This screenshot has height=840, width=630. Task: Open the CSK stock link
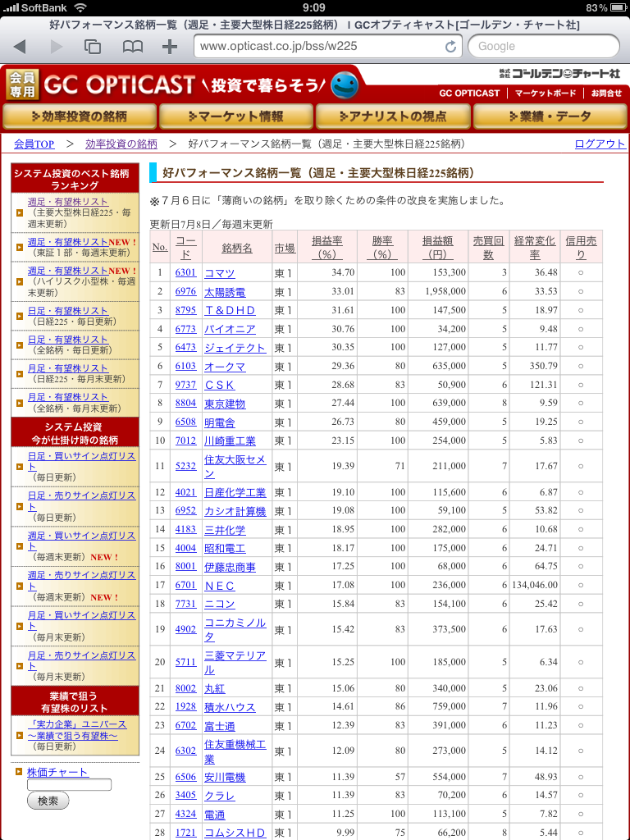pos(220,386)
